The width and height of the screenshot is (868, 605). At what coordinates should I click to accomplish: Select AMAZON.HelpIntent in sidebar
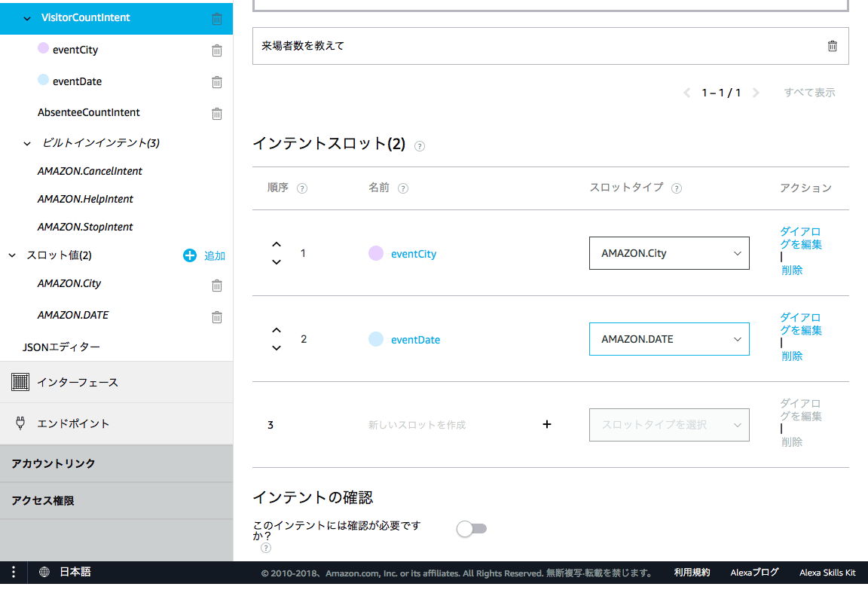85,199
